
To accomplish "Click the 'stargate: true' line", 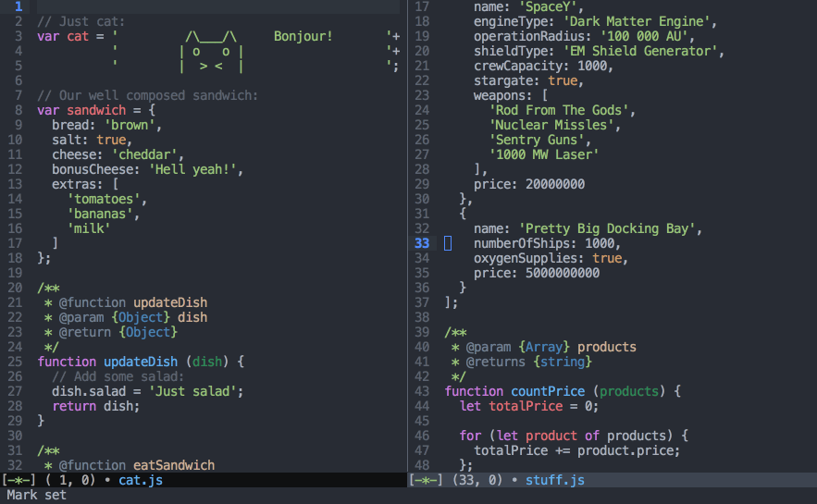I will (529, 80).
